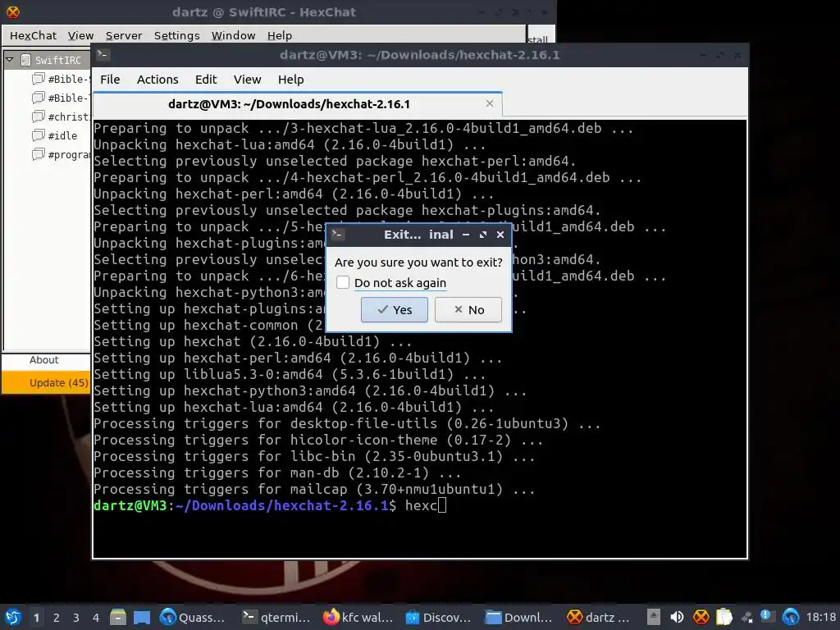Open HexChat's Server menu

[124, 35]
